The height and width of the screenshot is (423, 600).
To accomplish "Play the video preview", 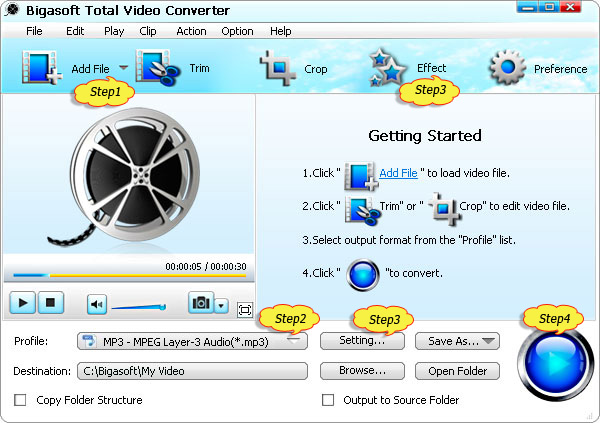I will (x=23, y=303).
